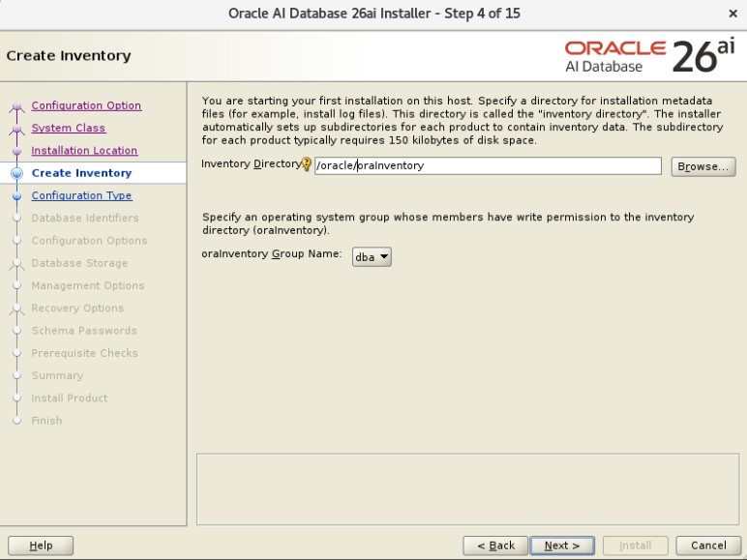Click the Help button
Image resolution: width=747 pixels, height=560 pixels.
coord(41,545)
